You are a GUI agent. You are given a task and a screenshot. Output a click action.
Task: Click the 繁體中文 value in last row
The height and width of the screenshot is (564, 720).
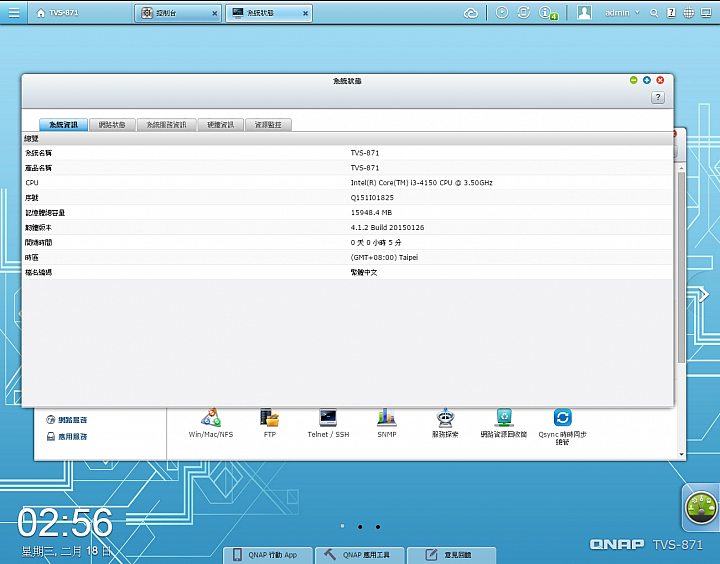point(364,272)
